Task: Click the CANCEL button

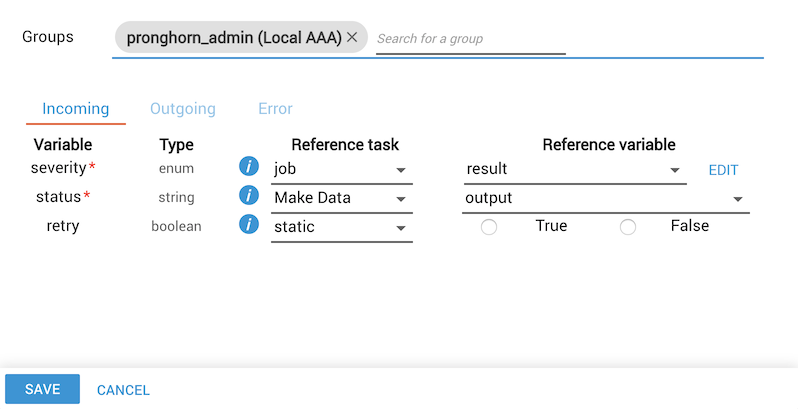Action: pyautogui.click(x=123, y=390)
